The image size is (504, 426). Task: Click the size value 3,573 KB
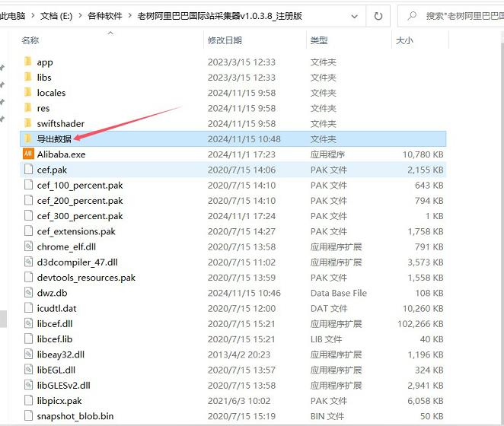426,262
